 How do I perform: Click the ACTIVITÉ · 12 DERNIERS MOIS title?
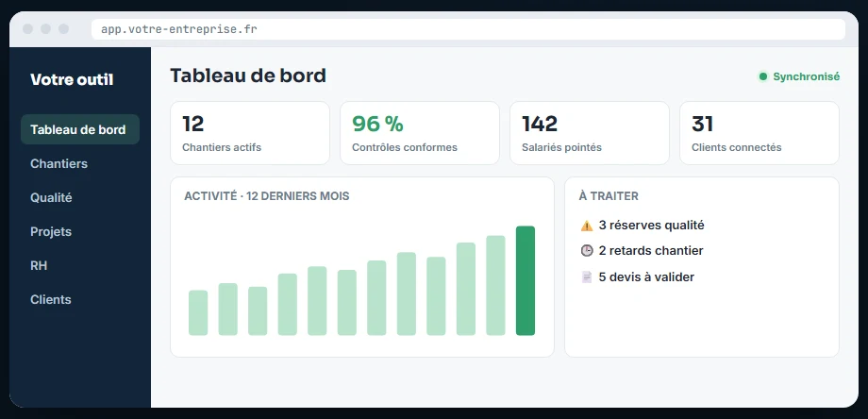click(x=267, y=196)
